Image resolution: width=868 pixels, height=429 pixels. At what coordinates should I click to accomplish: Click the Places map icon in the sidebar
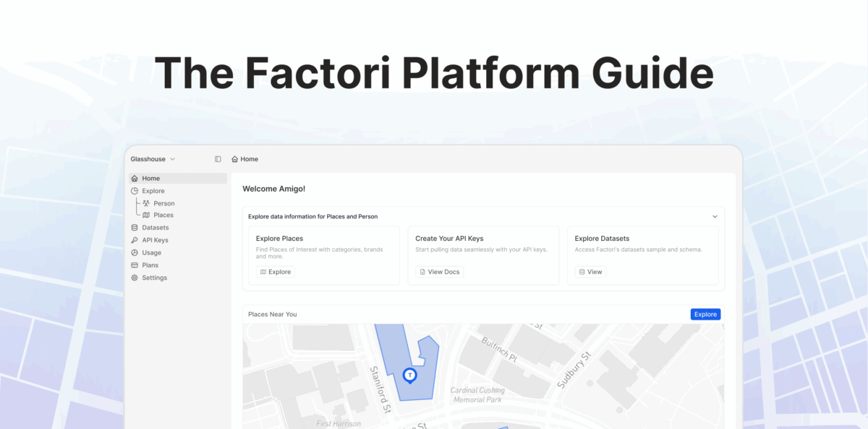pyautogui.click(x=145, y=215)
